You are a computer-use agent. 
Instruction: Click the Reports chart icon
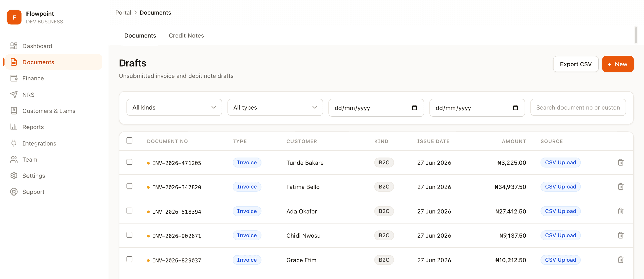14,127
